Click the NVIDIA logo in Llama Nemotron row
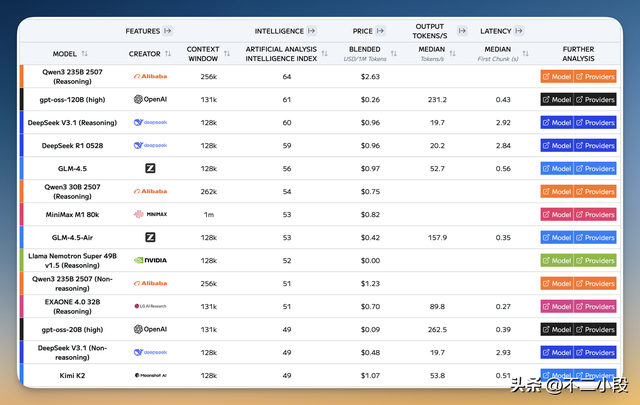The image size is (640, 405). 150,260
